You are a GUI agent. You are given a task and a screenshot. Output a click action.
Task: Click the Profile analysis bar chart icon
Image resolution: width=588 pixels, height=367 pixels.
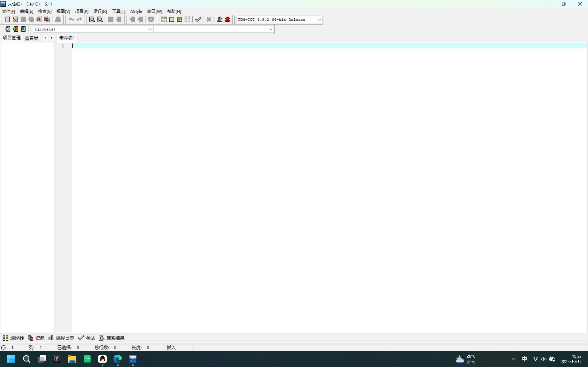(219, 20)
